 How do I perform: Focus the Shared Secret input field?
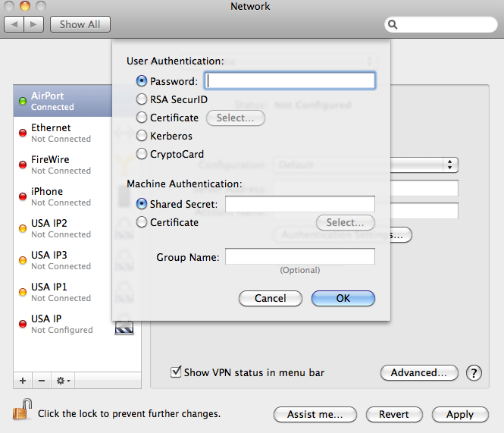pos(300,204)
